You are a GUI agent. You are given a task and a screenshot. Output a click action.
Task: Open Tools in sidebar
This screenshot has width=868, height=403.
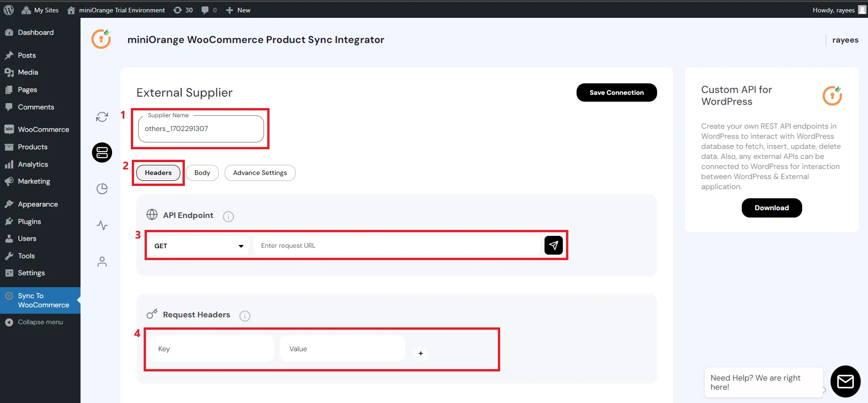click(x=40, y=256)
